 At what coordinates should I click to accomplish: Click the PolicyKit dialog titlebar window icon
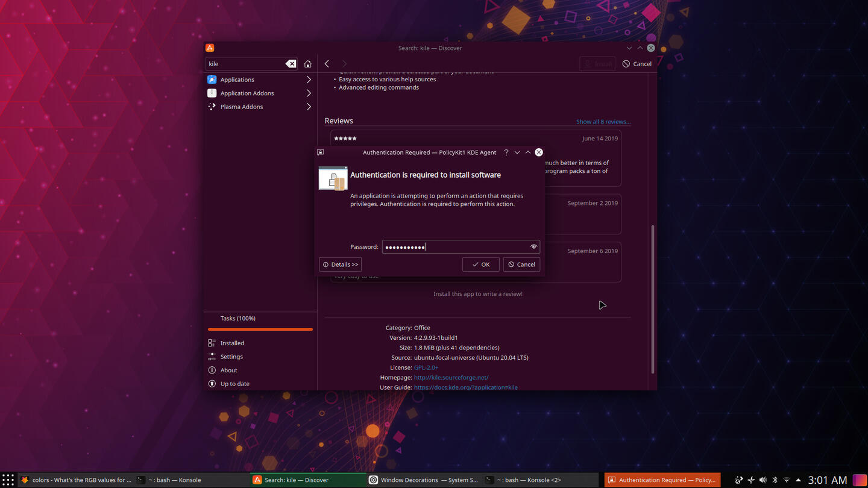321,152
